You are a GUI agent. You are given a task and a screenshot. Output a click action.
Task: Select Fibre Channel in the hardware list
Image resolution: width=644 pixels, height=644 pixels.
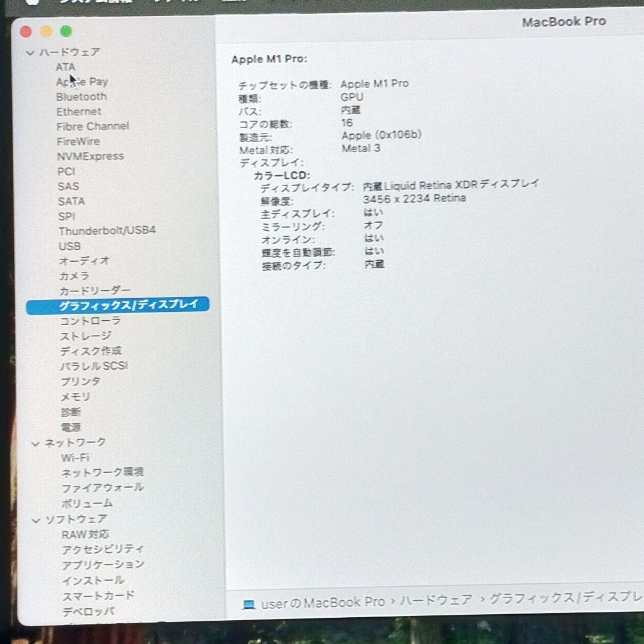point(93,126)
